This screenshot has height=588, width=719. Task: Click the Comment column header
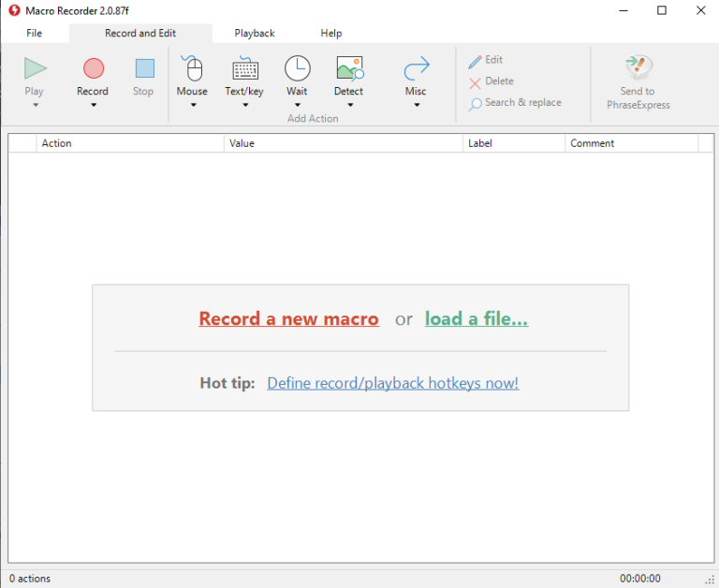point(632,143)
